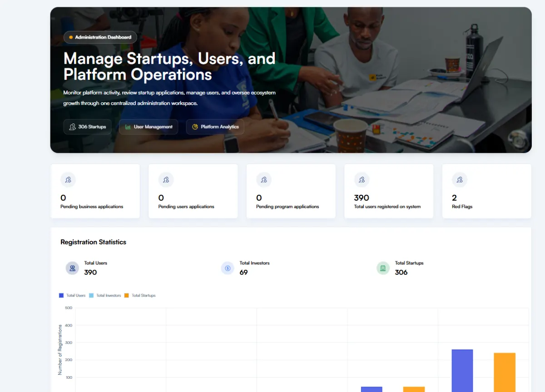545x392 pixels.
Task: Click the Pending program applications card icon
Action: coord(264,180)
